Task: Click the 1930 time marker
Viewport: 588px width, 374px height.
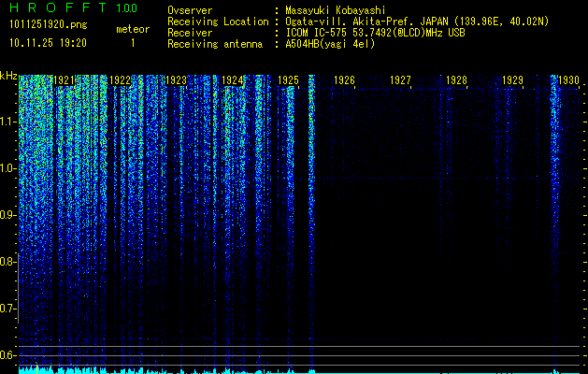Action: coord(568,80)
